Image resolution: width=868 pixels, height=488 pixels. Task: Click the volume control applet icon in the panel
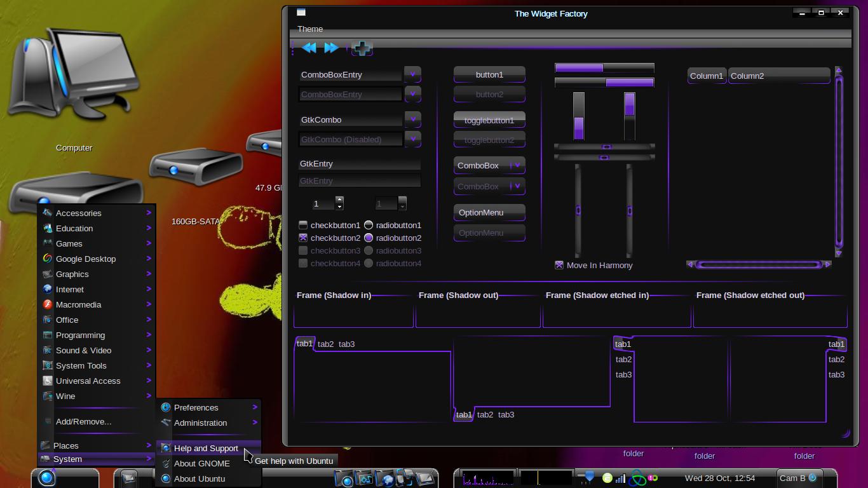click(x=588, y=477)
